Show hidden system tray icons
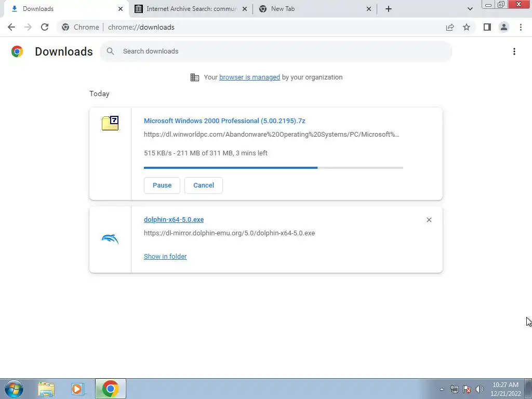The width and height of the screenshot is (532, 399). pos(442,389)
